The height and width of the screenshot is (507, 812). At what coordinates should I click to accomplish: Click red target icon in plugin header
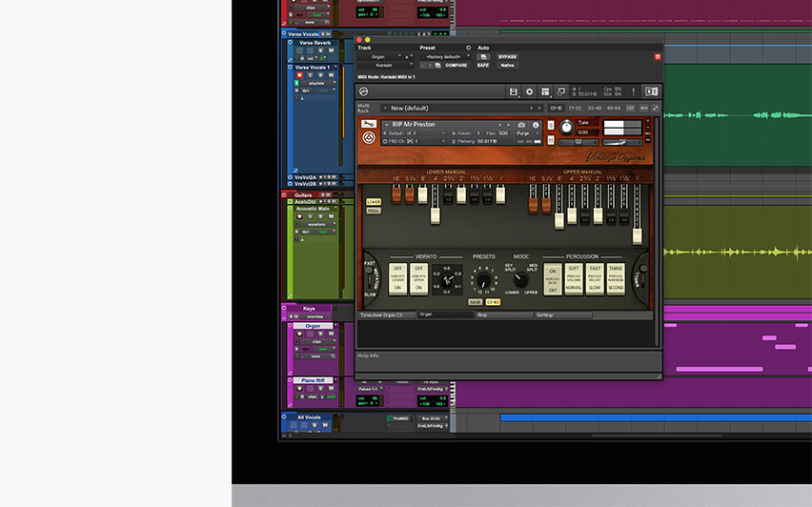point(658,56)
